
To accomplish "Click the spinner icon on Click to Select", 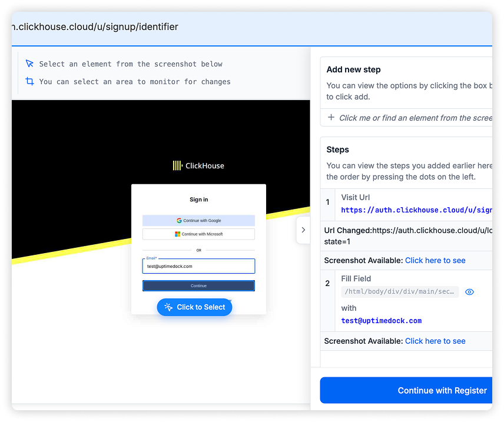I will coord(167,305).
